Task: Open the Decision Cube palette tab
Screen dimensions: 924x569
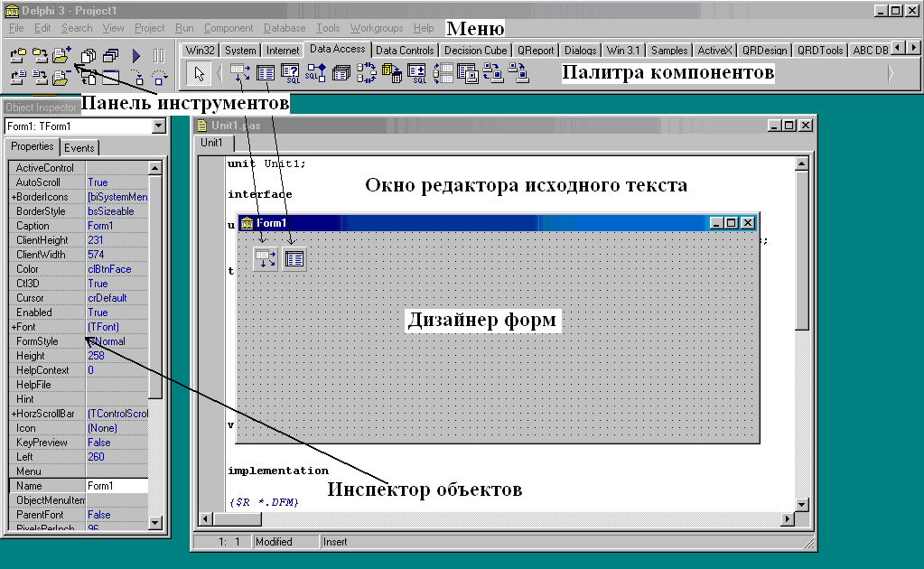Action: [476, 51]
